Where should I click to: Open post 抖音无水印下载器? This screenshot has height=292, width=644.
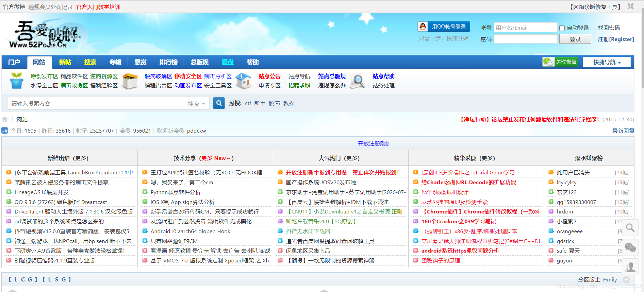click(x=308, y=231)
